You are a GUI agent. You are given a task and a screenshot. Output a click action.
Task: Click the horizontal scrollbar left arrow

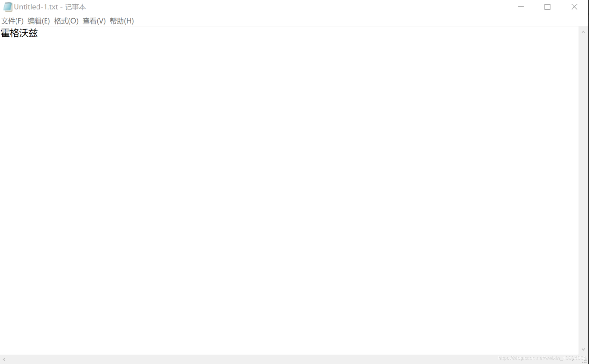tap(4, 359)
